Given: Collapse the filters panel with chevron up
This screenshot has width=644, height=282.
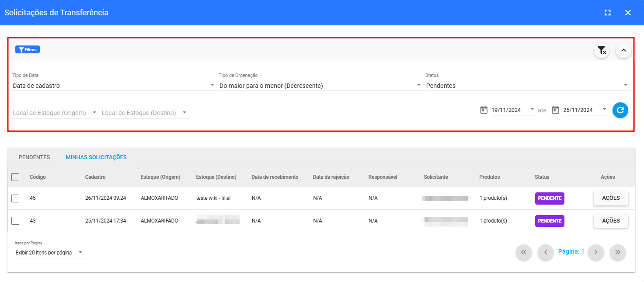Looking at the screenshot, I should (x=623, y=50).
